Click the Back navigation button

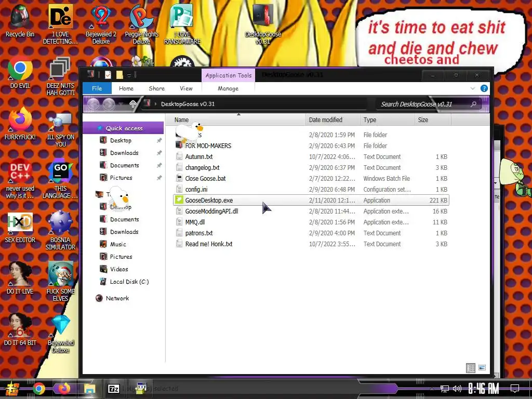click(x=93, y=104)
